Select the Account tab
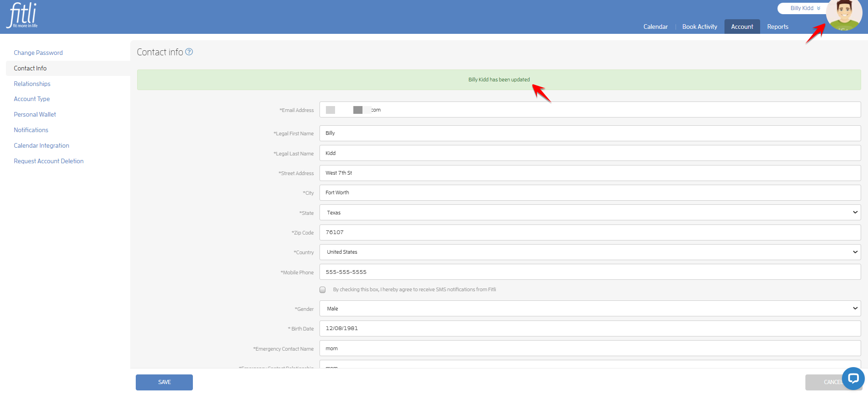The width and height of the screenshot is (868, 395). (742, 27)
